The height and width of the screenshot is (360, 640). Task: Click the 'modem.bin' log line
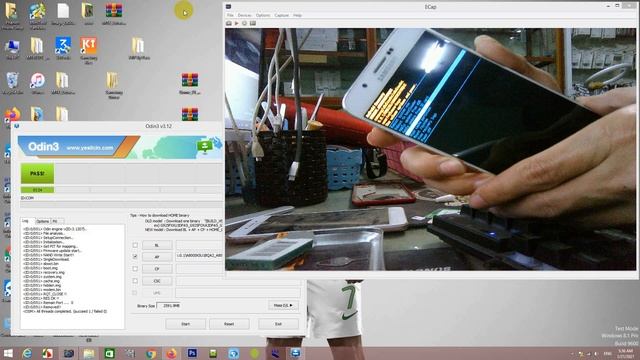(x=42, y=289)
